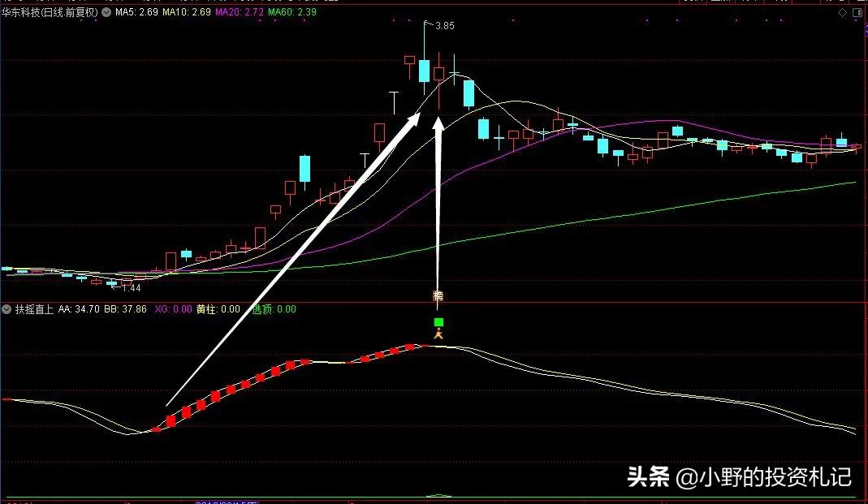
Task: Select the MA5 moving average label
Action: click(136, 13)
